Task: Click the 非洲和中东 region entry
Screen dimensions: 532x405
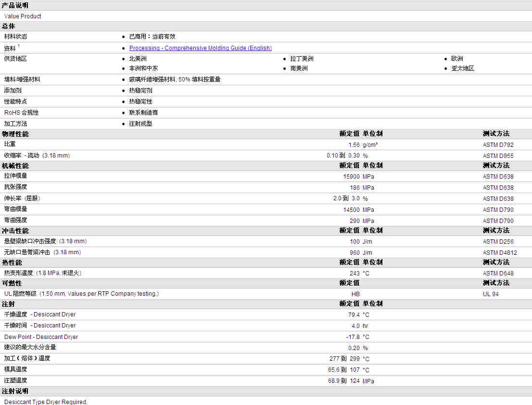Action: 143,68
